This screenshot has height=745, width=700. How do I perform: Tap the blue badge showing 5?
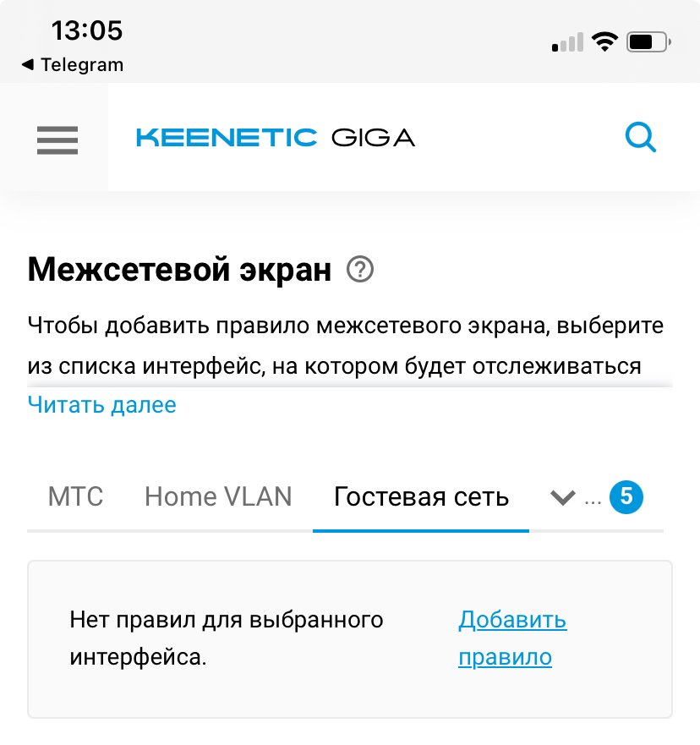626,497
